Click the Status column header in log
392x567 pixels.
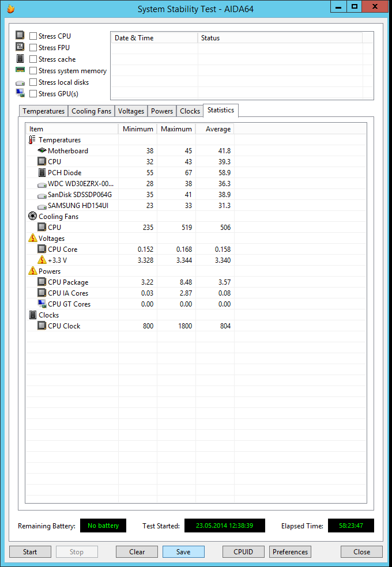coord(280,38)
